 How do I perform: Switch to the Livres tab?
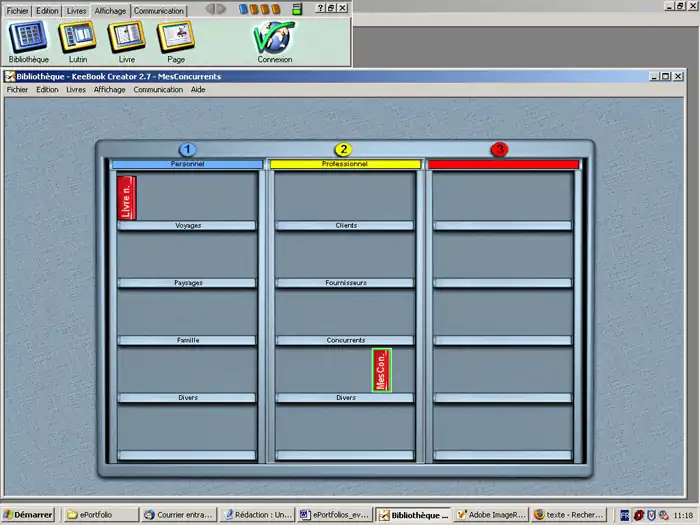point(76,10)
